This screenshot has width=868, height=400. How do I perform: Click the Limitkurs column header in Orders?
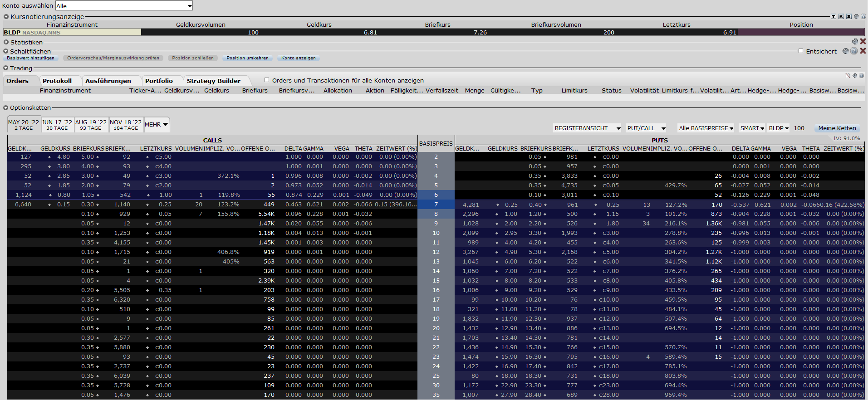[574, 90]
